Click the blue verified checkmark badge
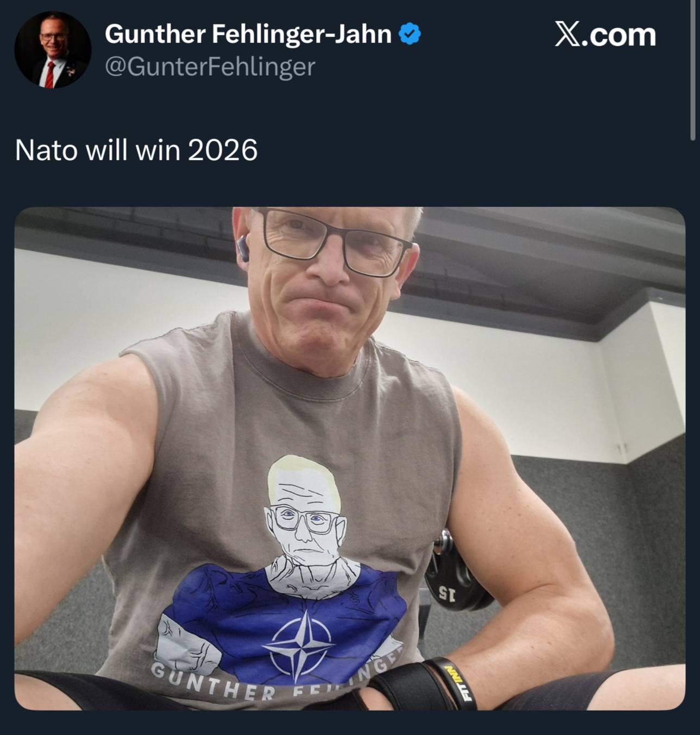This screenshot has width=700, height=735. tap(409, 34)
